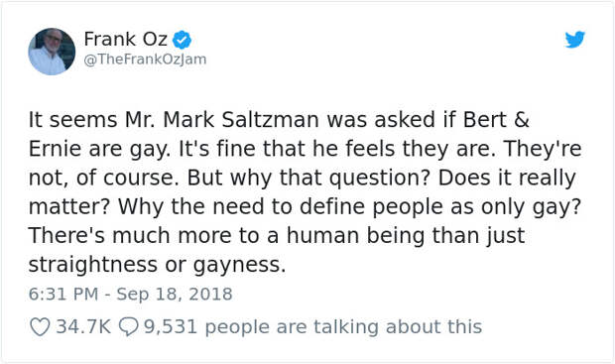Open Frank Oz's profile picture
This screenshot has width=615, height=364.
(x=52, y=52)
